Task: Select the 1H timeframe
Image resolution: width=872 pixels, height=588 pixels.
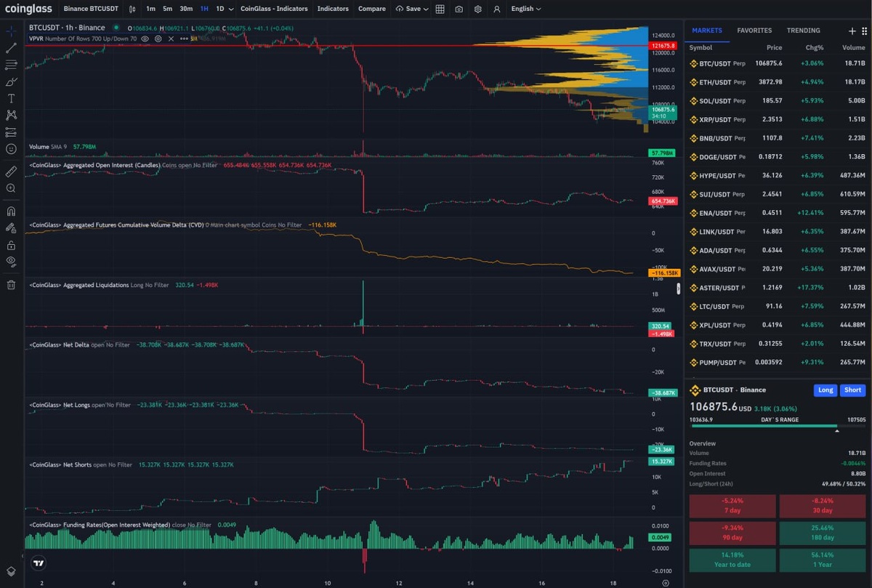Action: [x=204, y=9]
